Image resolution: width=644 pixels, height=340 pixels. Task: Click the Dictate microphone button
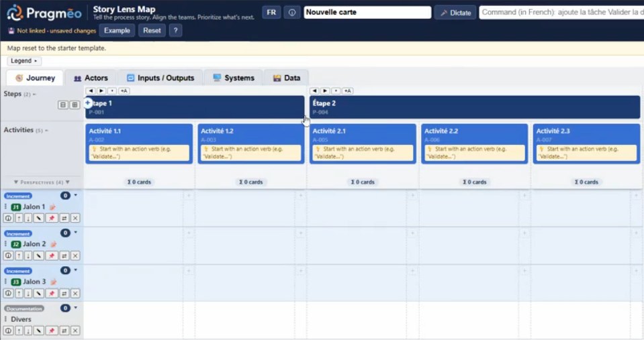click(x=455, y=13)
